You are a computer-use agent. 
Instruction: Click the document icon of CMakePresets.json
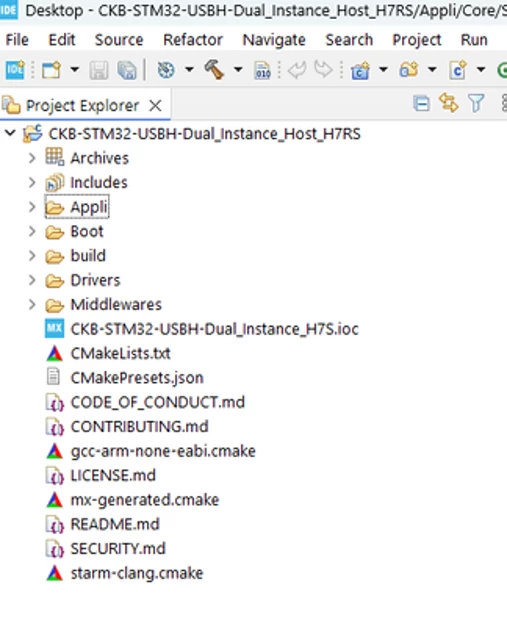[x=53, y=377]
